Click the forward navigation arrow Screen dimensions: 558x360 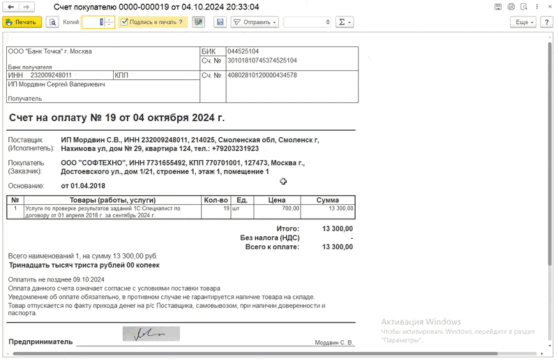point(26,7)
